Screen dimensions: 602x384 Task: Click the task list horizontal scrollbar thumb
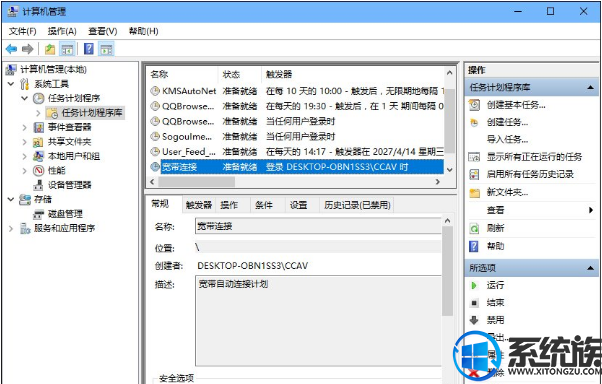click(196, 182)
